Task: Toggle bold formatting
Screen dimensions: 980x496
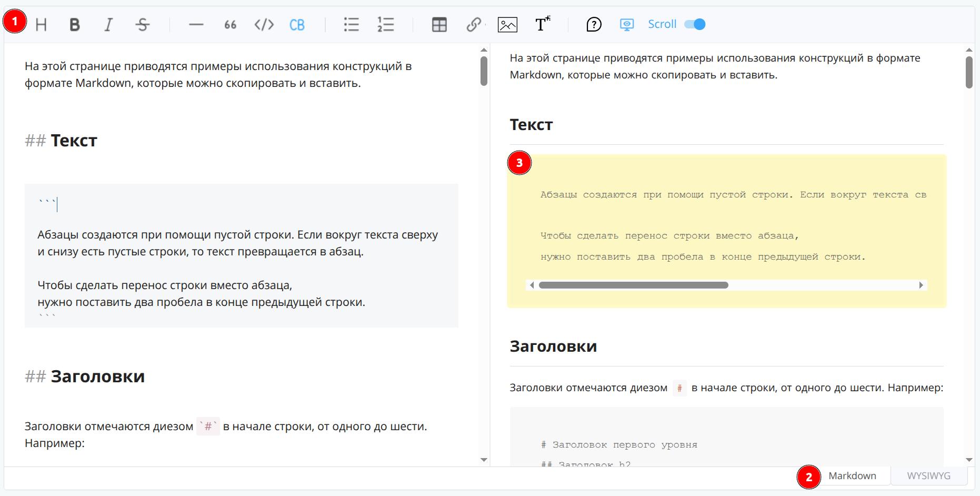Action: pos(75,25)
